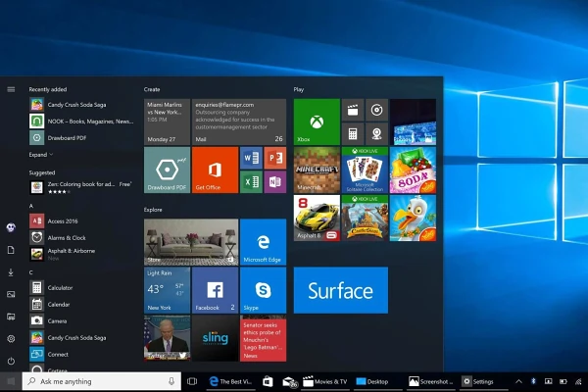Expand the Recently added list
The height and width of the screenshot is (392, 588).
(x=41, y=155)
